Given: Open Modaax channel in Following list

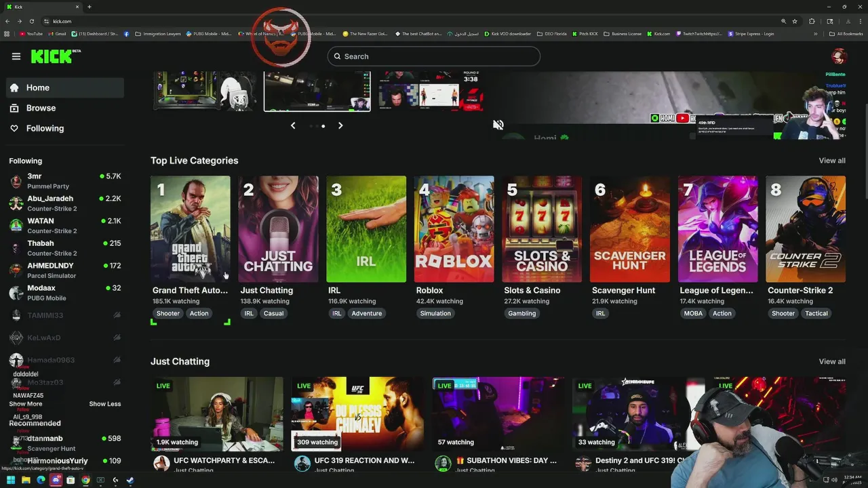Looking at the screenshot, I should click(x=65, y=293).
